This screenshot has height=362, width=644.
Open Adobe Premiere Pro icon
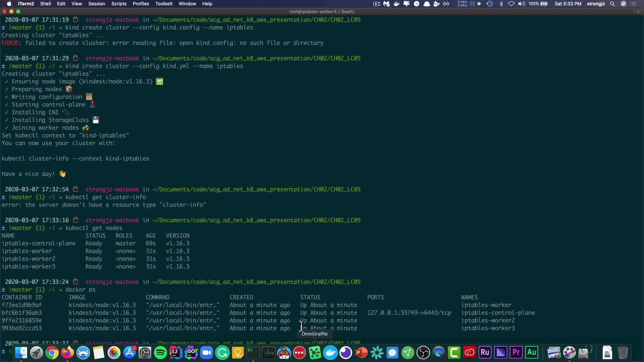516,353
